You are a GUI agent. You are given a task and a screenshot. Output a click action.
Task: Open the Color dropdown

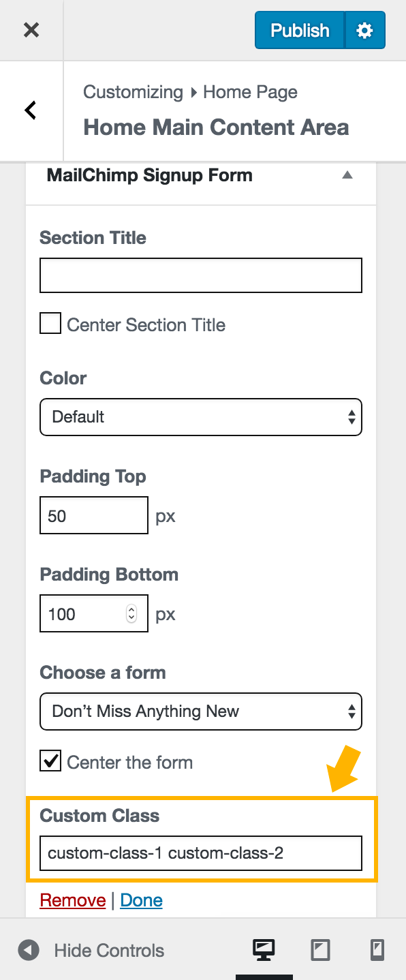pos(200,417)
